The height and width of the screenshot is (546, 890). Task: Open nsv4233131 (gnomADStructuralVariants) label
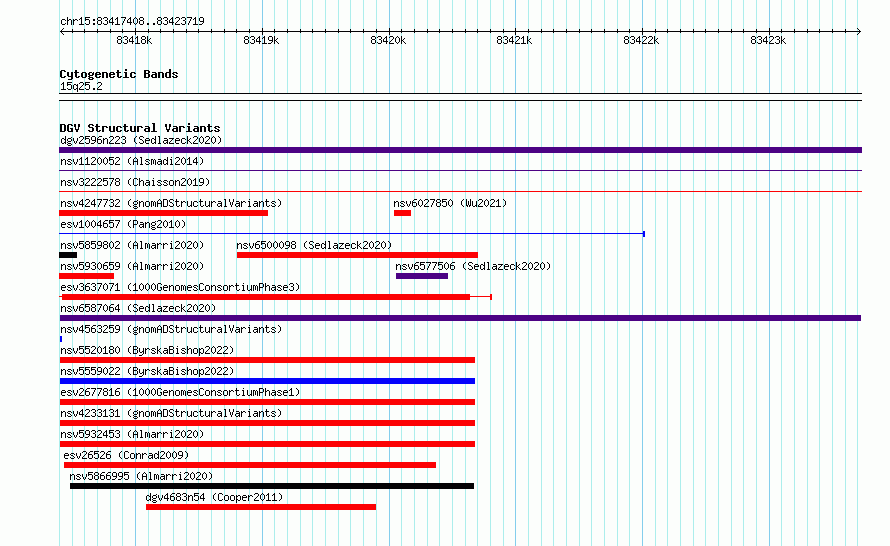coord(171,413)
